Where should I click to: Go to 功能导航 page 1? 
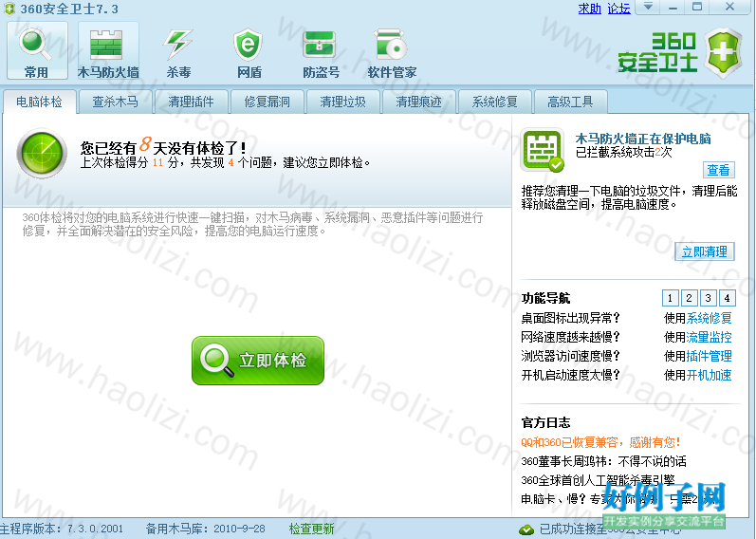[x=671, y=298]
